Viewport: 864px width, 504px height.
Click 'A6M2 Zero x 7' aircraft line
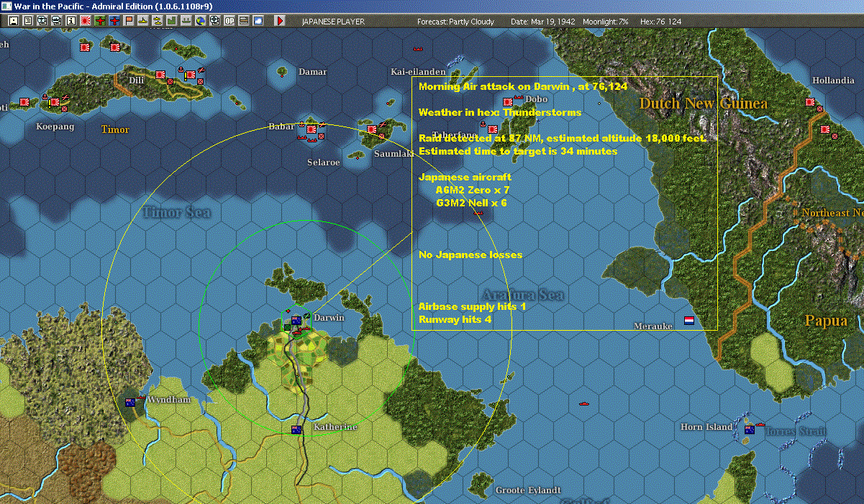473,190
